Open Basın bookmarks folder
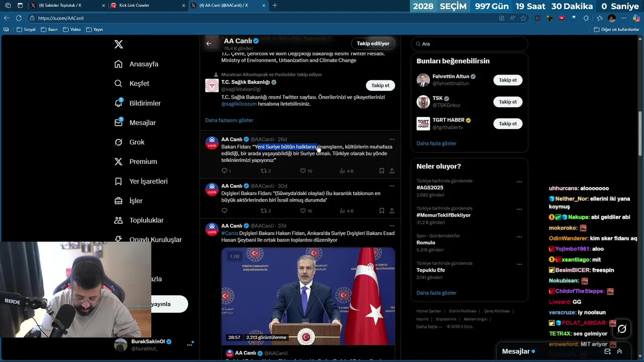The image size is (644, 362). point(49,30)
